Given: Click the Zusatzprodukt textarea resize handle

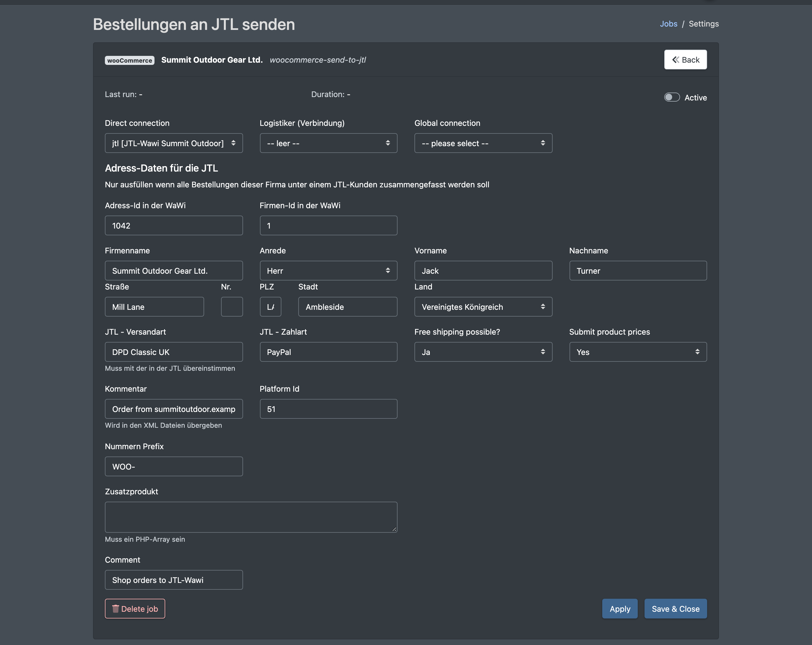Looking at the screenshot, I should click(x=394, y=529).
